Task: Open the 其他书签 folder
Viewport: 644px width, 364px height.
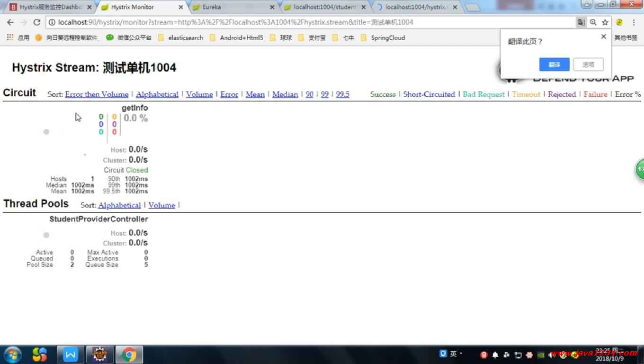Action: tap(626, 37)
